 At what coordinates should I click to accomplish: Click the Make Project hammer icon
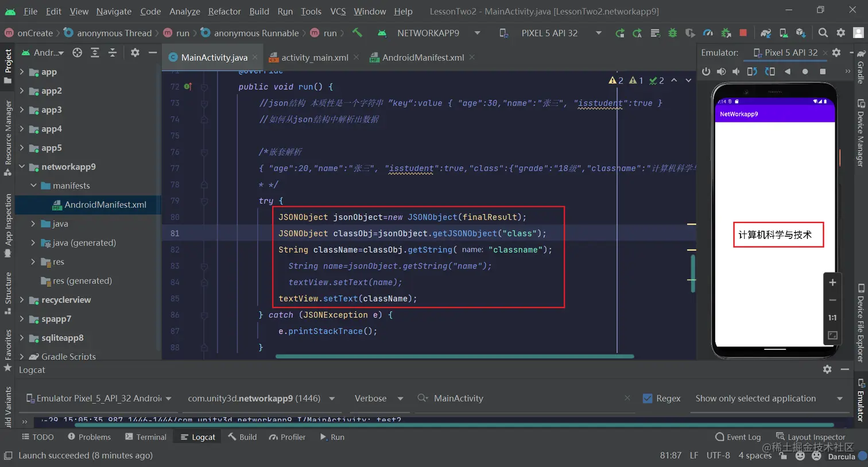[357, 33]
